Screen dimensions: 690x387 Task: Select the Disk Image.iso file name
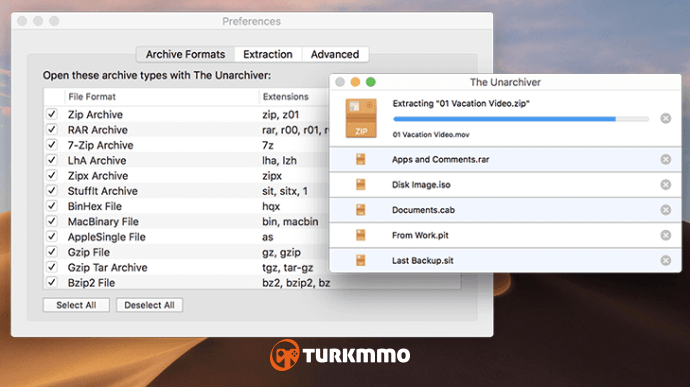point(421,185)
